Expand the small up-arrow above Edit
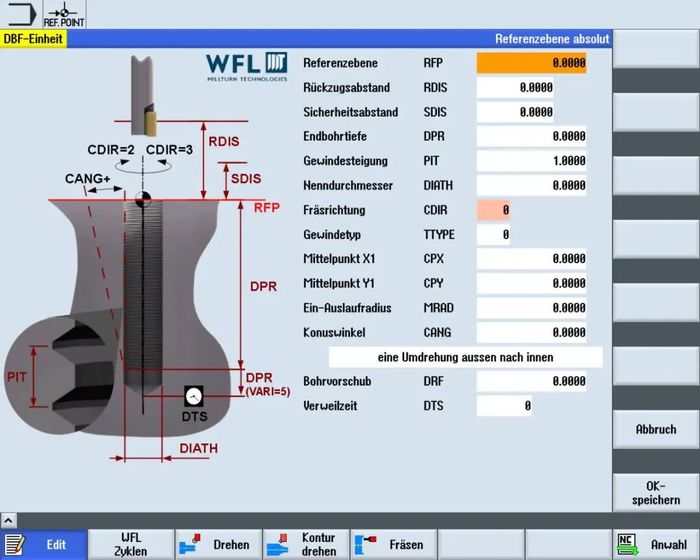Screen dimensions: 700x560 click(x=8, y=521)
